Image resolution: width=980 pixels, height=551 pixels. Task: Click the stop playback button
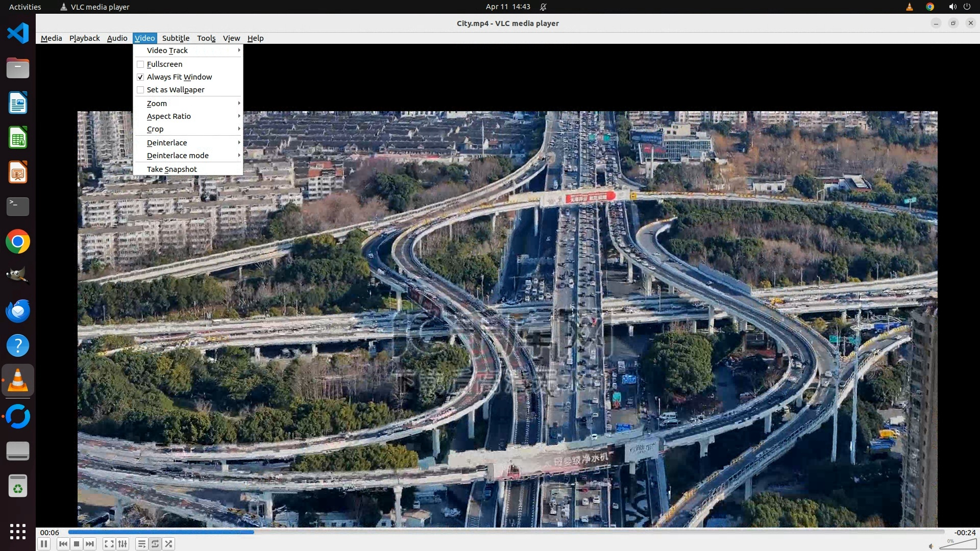77,544
